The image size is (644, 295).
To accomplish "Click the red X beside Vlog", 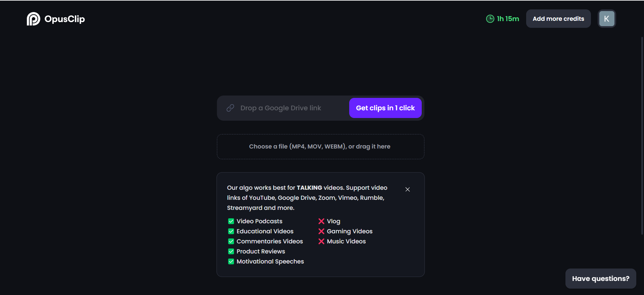I will [x=321, y=221].
